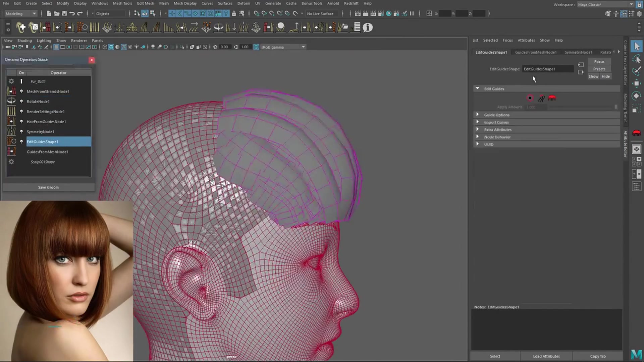This screenshot has width=644, height=362.
Task: Click the HairFromGuidesNode1 operator icon
Action: pos(11,121)
